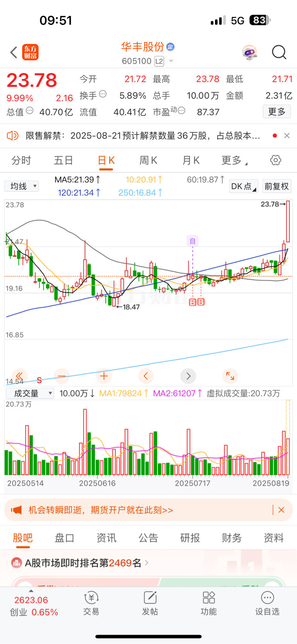Switch to 资料 tab
Image resolution: width=297 pixels, height=644 pixels.
click(274, 538)
